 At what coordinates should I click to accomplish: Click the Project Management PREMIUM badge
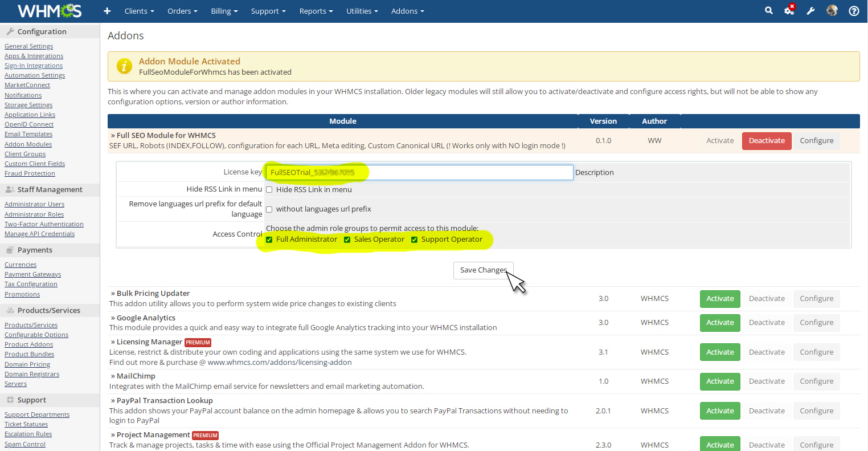pos(206,435)
